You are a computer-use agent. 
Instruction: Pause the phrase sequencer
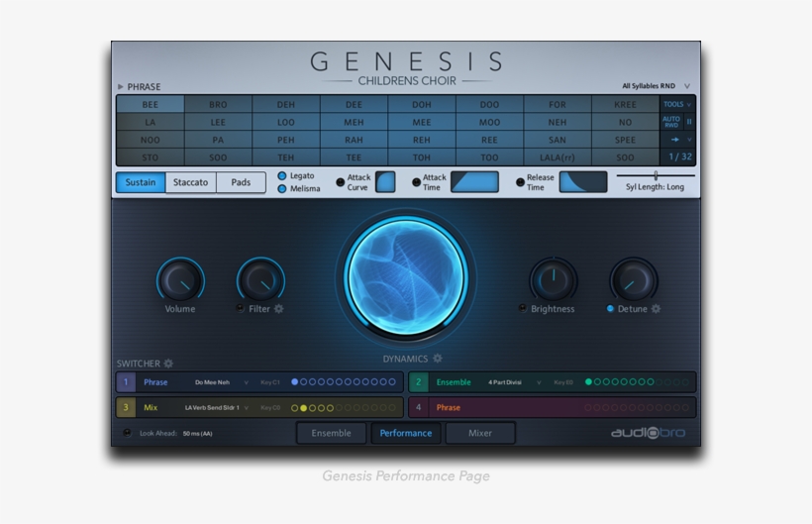689,122
